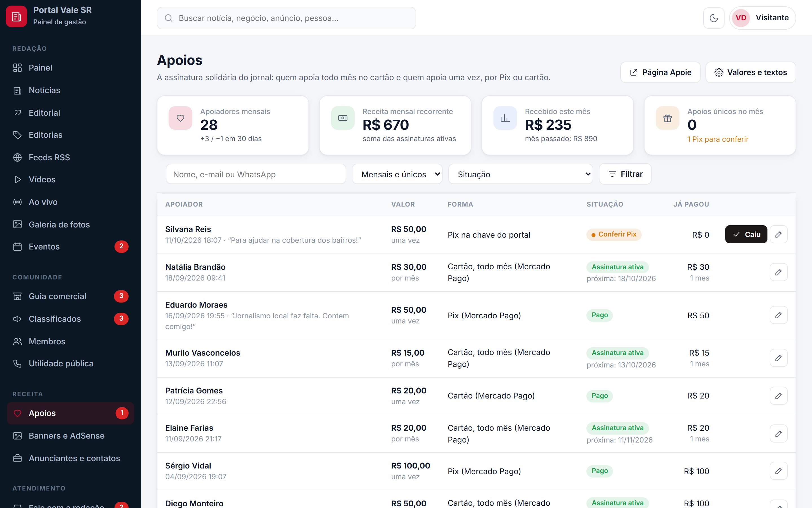Click the heart icon on Apoiadores mensais card
The height and width of the screenshot is (508, 812).
point(180,118)
